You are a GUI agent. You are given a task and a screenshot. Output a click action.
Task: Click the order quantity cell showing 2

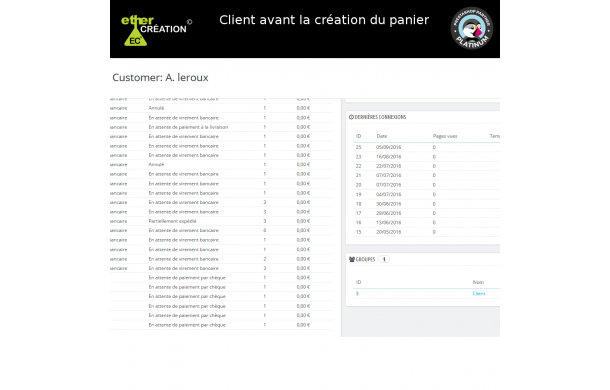[x=265, y=259]
